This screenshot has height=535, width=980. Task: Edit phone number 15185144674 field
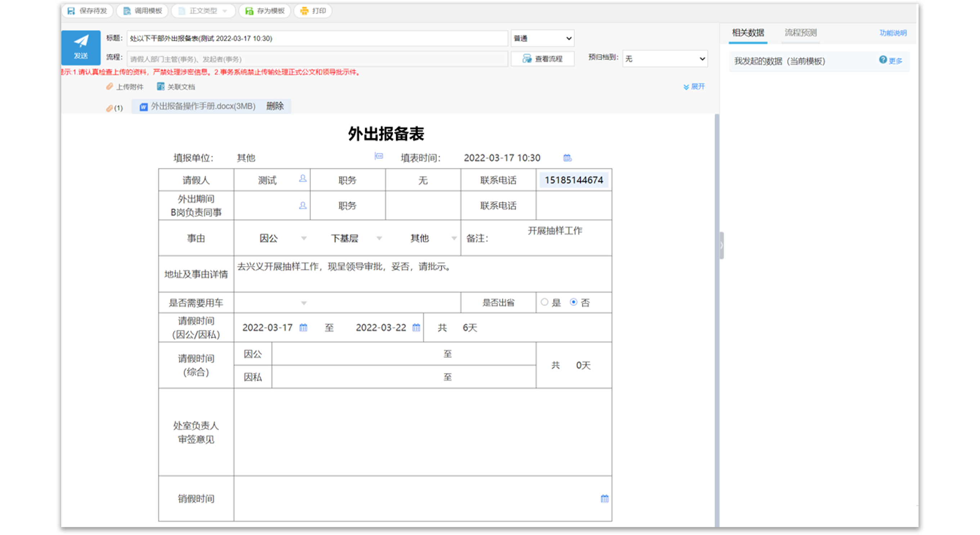(574, 180)
